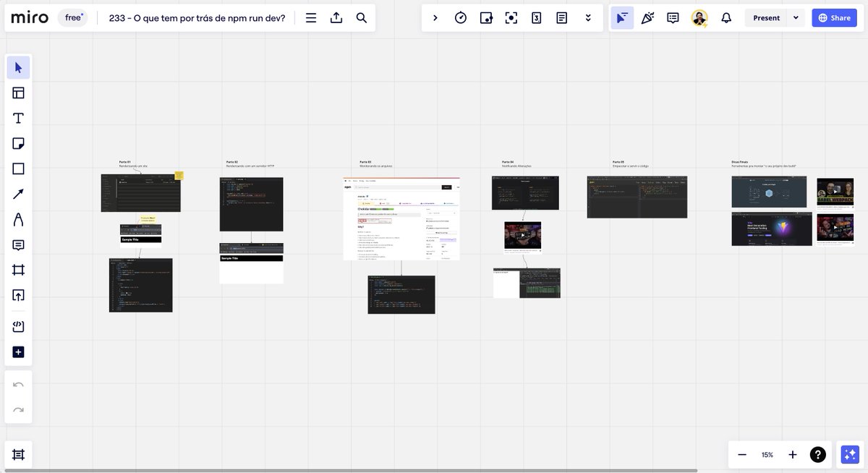The width and height of the screenshot is (868, 473).
Task: Click the blue Share button
Action: [x=834, y=17]
